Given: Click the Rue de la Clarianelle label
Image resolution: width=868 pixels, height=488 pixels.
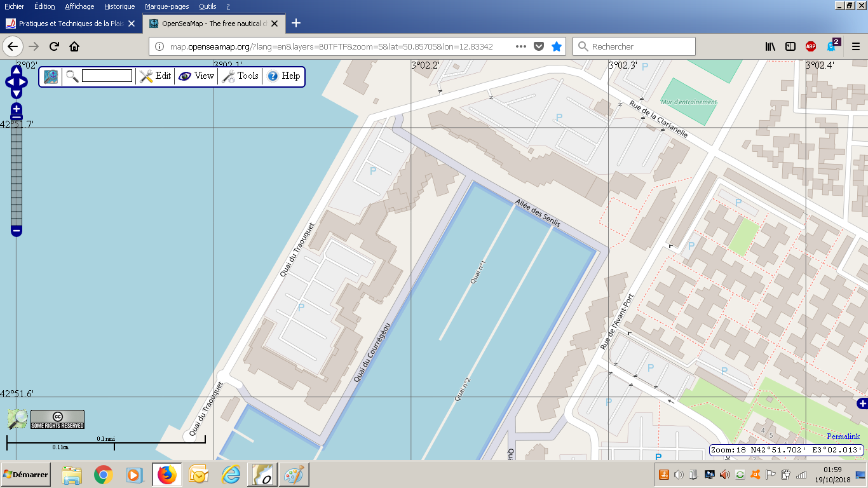Looking at the screenshot, I should [658, 119].
